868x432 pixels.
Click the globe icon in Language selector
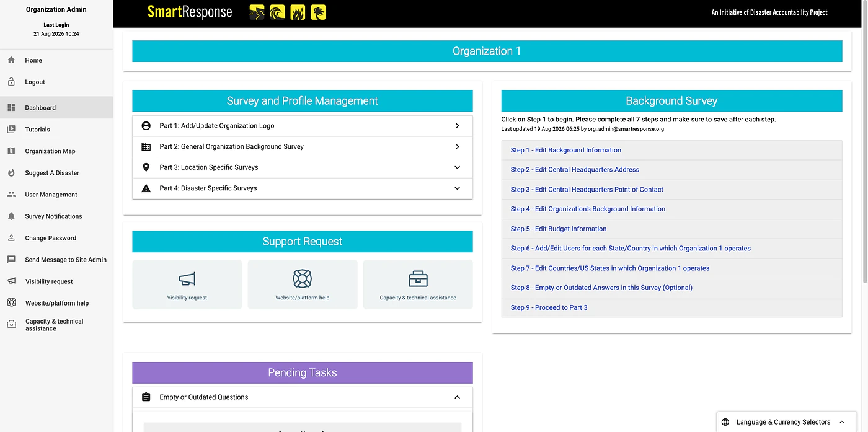pyautogui.click(x=725, y=422)
